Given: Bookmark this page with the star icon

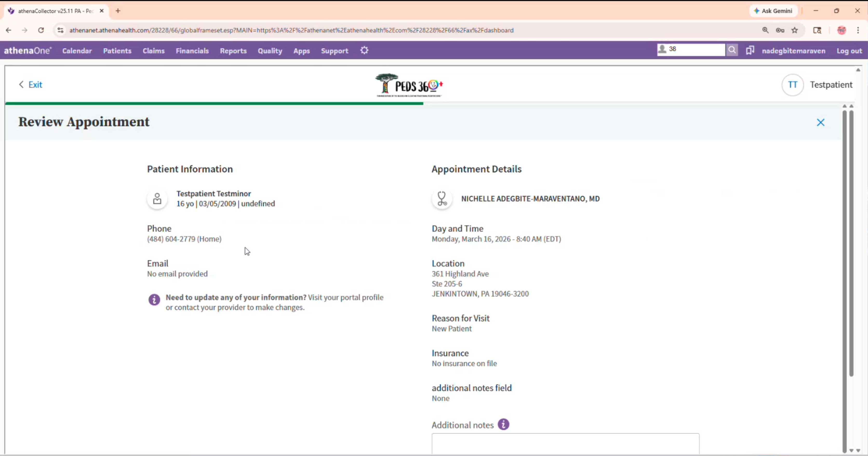Looking at the screenshot, I should (x=794, y=30).
